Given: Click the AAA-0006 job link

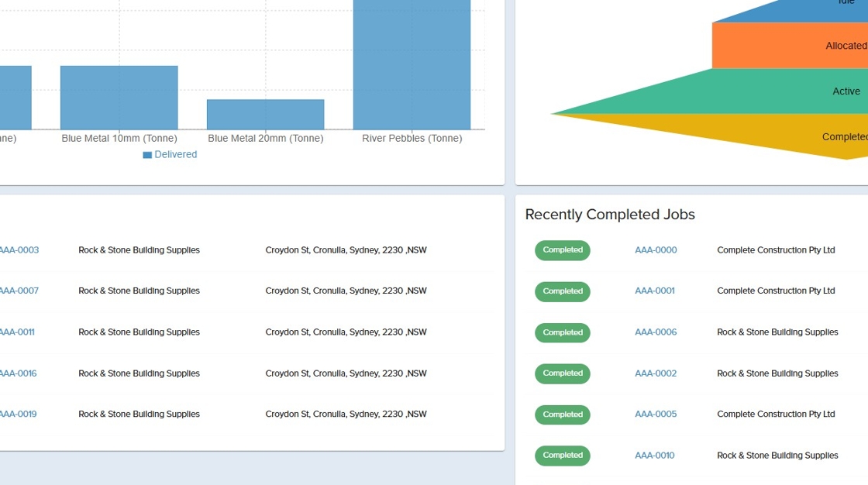Looking at the screenshot, I should pyautogui.click(x=656, y=332).
